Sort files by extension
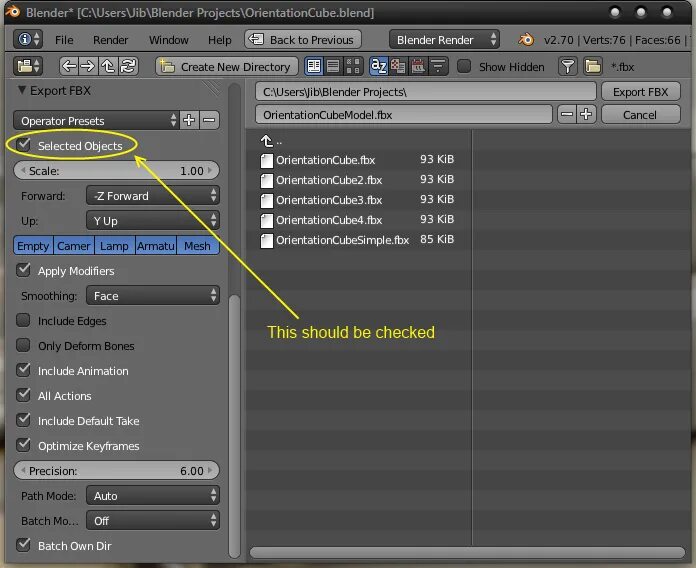Screen dimensions: 696x568 pos(398,67)
